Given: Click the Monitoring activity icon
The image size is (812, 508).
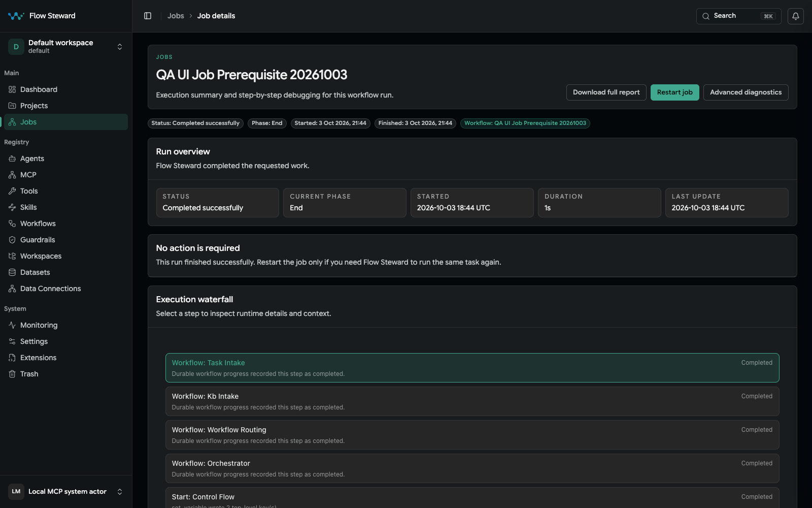Looking at the screenshot, I should click(x=12, y=325).
